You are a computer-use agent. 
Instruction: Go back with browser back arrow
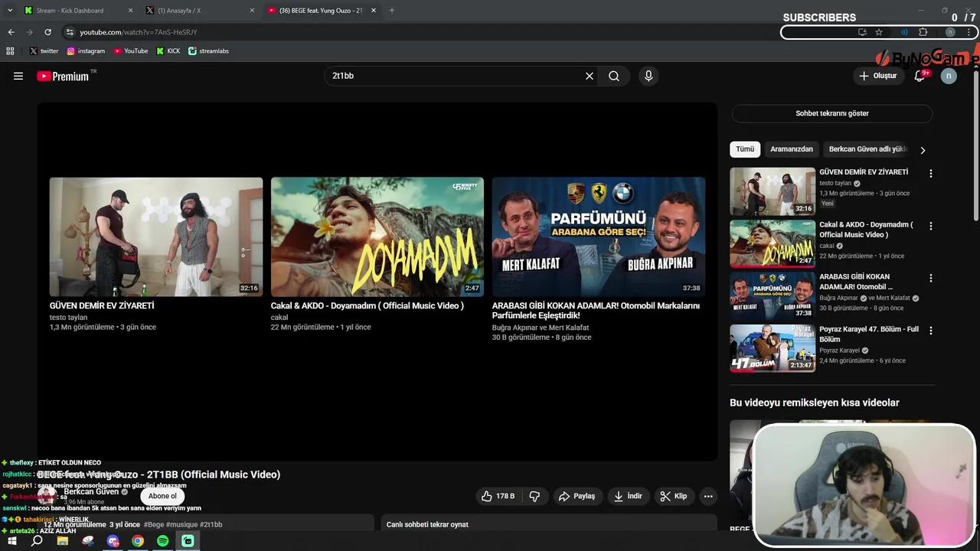click(11, 32)
